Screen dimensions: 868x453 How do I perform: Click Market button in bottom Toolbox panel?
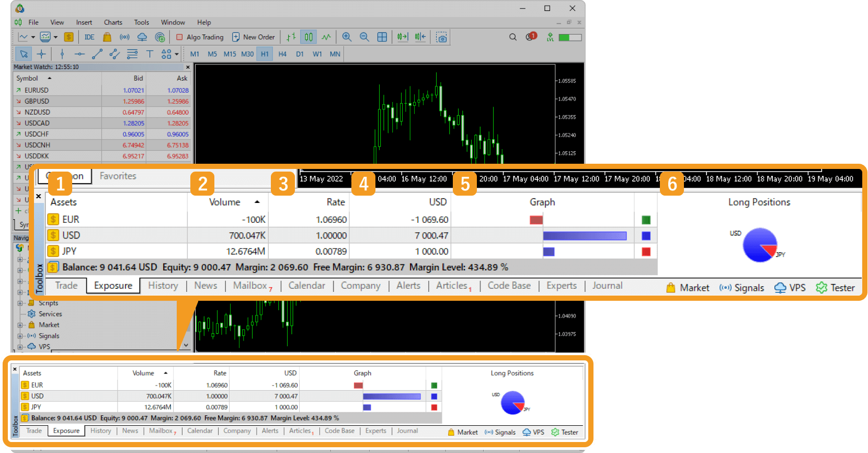pyautogui.click(x=463, y=432)
